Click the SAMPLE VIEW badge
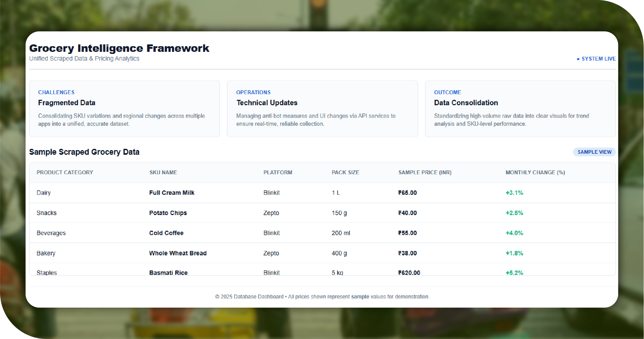This screenshot has height=339, width=644. pyautogui.click(x=594, y=152)
